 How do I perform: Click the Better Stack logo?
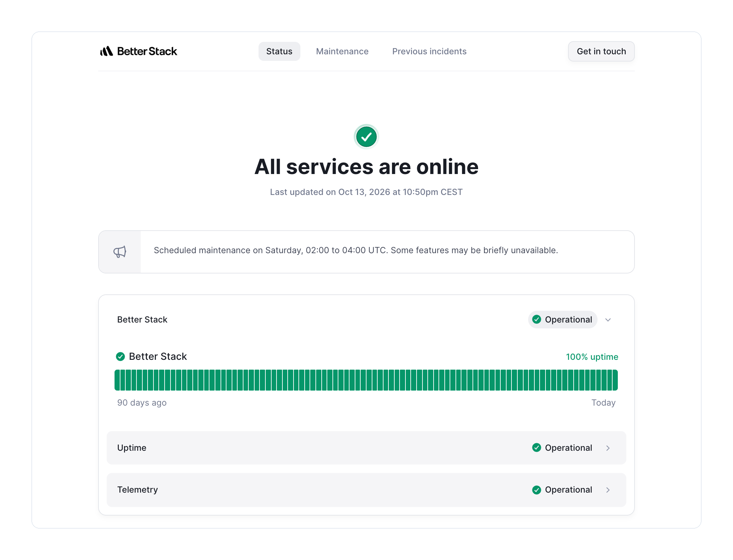point(138,51)
